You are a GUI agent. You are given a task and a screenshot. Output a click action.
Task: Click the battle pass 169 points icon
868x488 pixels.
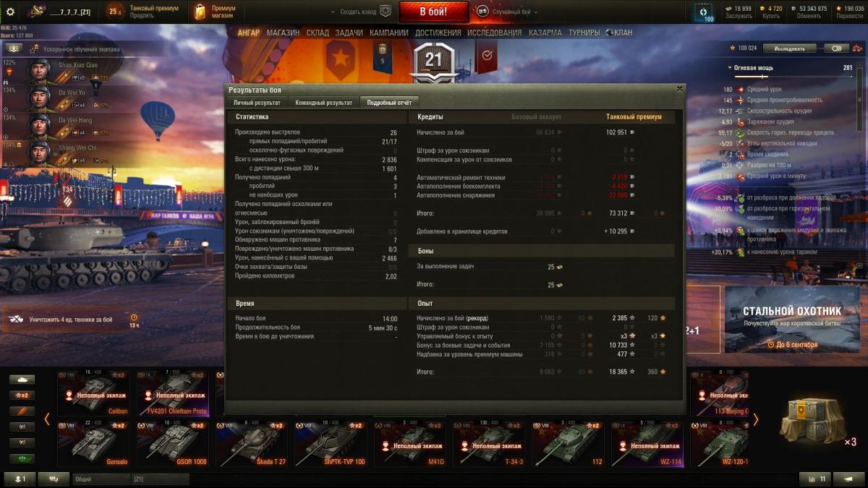pyautogui.click(x=703, y=12)
